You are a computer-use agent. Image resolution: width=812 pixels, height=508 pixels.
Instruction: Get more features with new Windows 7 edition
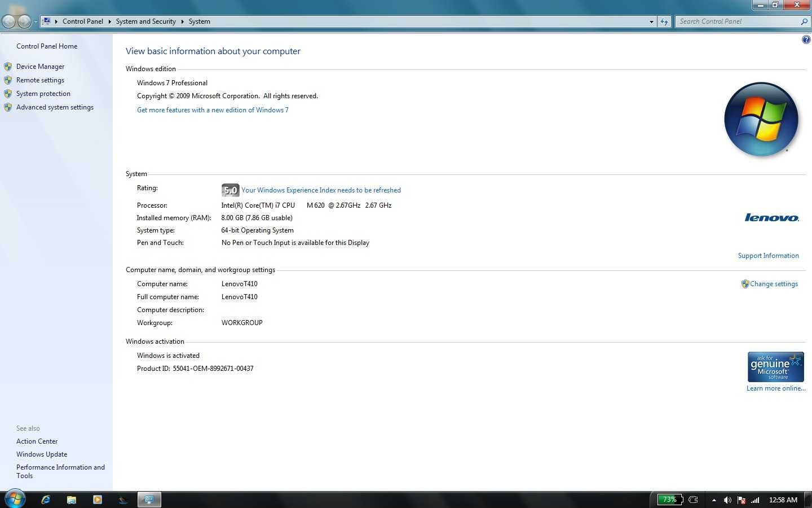(x=213, y=110)
